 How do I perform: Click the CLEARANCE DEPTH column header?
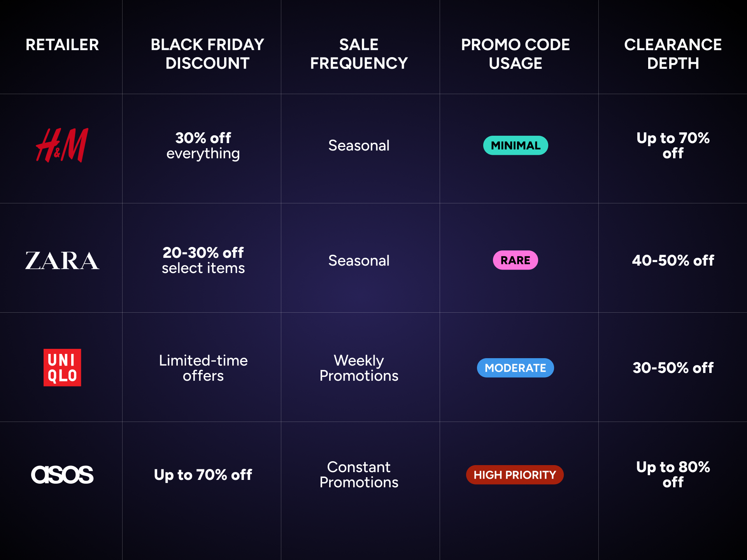pos(673,54)
